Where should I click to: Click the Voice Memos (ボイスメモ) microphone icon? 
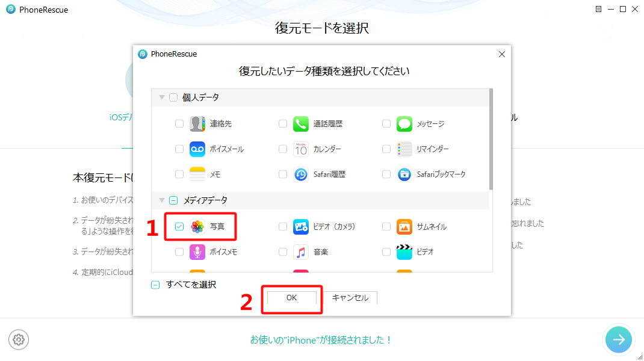(x=197, y=251)
